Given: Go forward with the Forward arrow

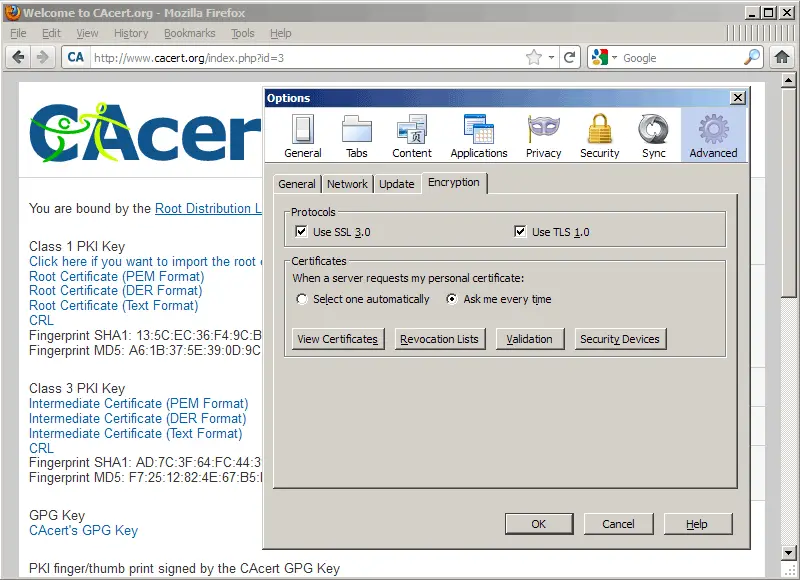Looking at the screenshot, I should click(x=43, y=57).
